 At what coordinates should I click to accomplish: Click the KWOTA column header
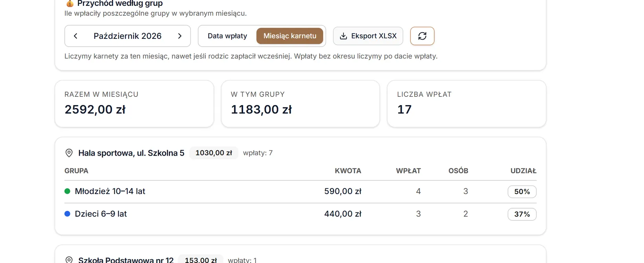pos(348,171)
